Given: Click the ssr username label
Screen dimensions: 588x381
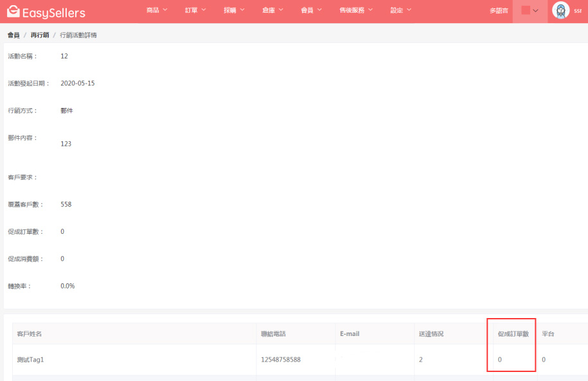Looking at the screenshot, I should [578, 10].
